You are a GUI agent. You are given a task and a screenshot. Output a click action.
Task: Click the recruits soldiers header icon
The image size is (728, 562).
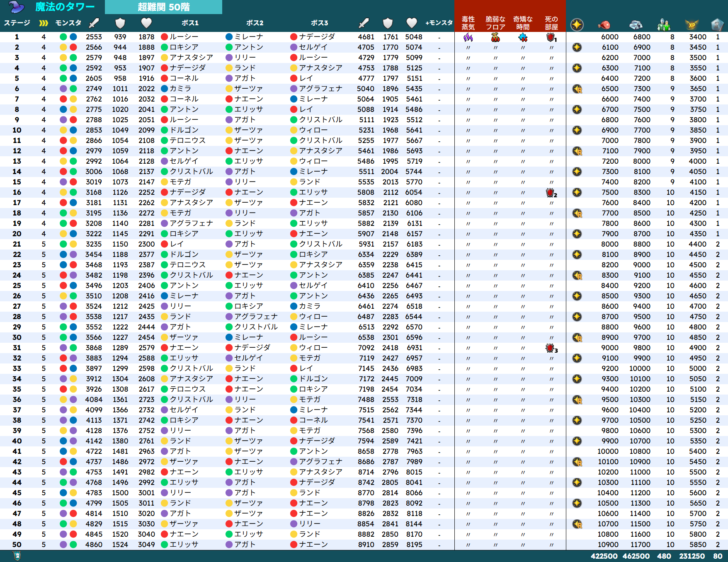(664, 25)
